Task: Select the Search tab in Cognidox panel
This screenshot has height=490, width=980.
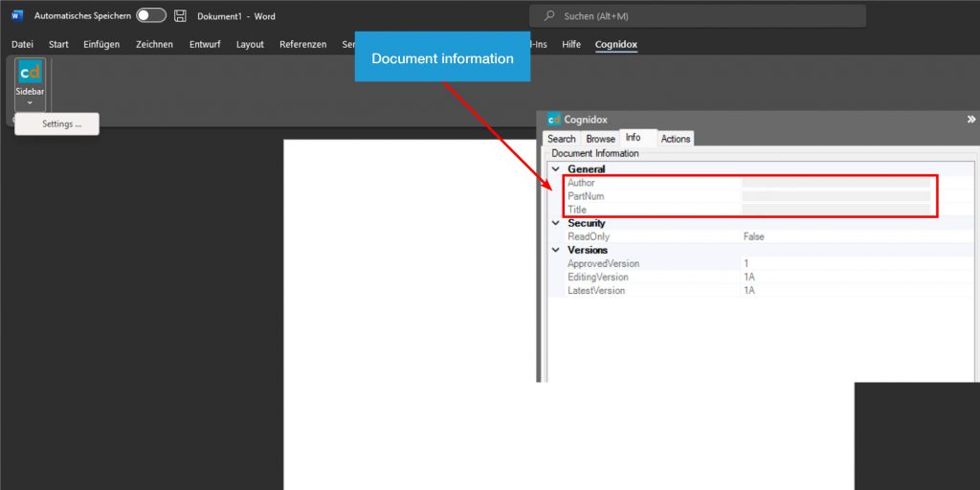Action: point(561,139)
